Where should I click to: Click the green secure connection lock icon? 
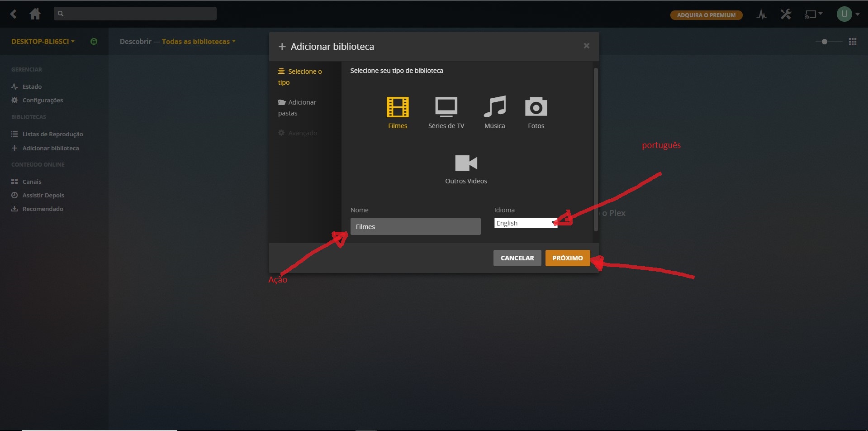pyautogui.click(x=94, y=41)
